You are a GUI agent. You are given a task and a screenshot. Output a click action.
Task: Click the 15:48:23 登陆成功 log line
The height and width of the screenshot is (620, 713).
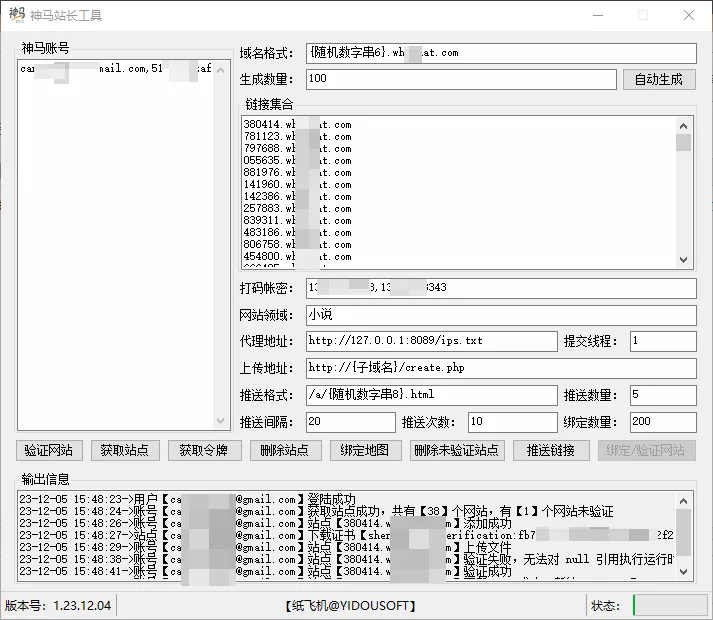coord(187,499)
